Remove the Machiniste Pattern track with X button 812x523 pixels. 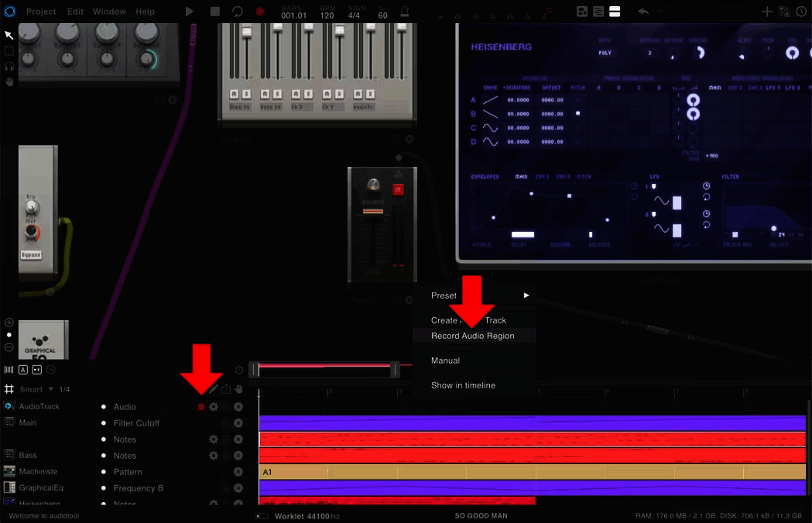[x=238, y=472]
